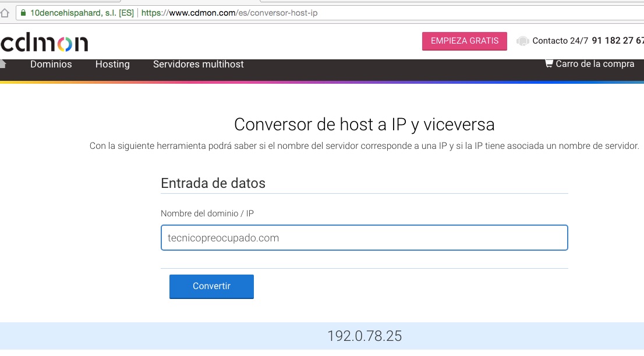Click the Entrada de datos section title
This screenshot has height=356, width=644.
(x=213, y=183)
